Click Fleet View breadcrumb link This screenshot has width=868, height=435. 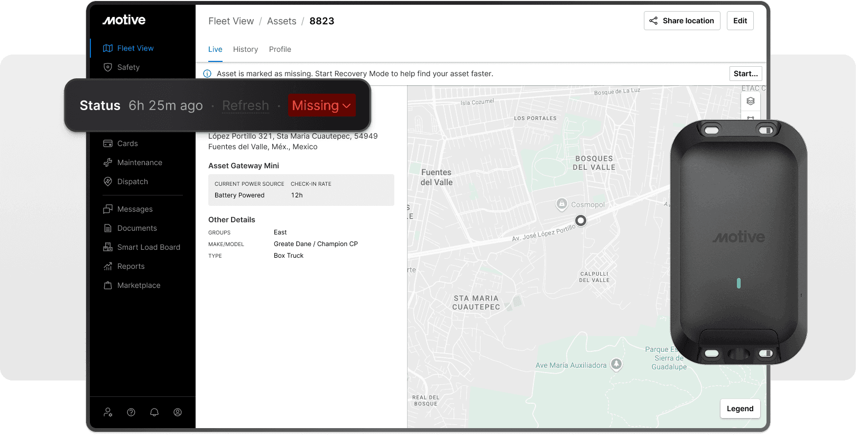(231, 21)
